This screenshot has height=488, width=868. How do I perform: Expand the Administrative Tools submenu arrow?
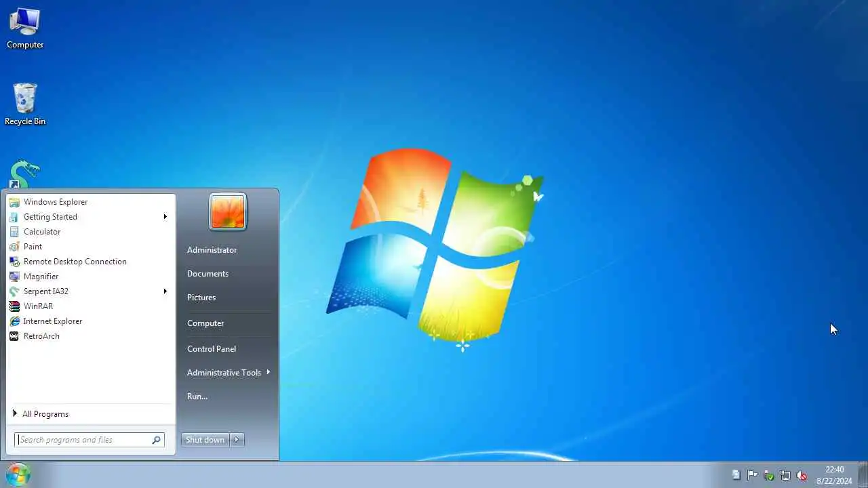pyautogui.click(x=269, y=372)
